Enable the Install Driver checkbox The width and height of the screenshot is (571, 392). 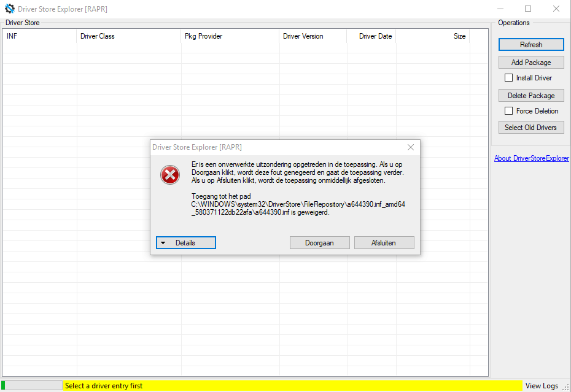(509, 77)
